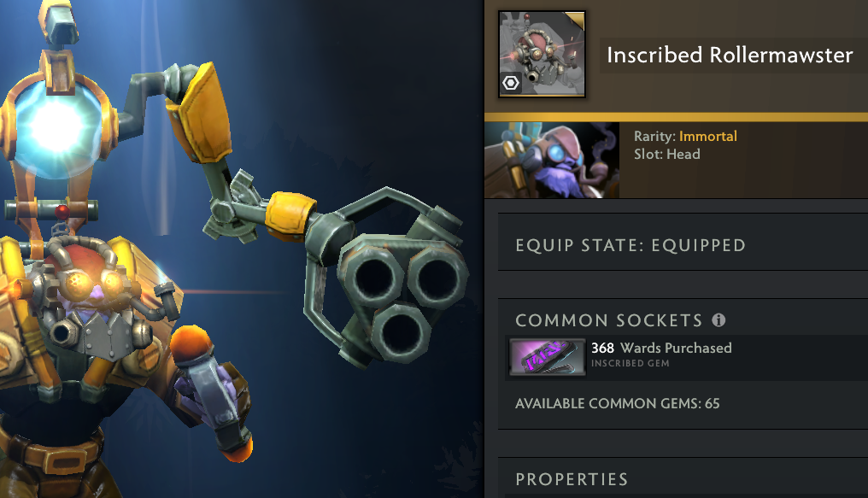Collapse the Common Sockets section header

point(609,320)
